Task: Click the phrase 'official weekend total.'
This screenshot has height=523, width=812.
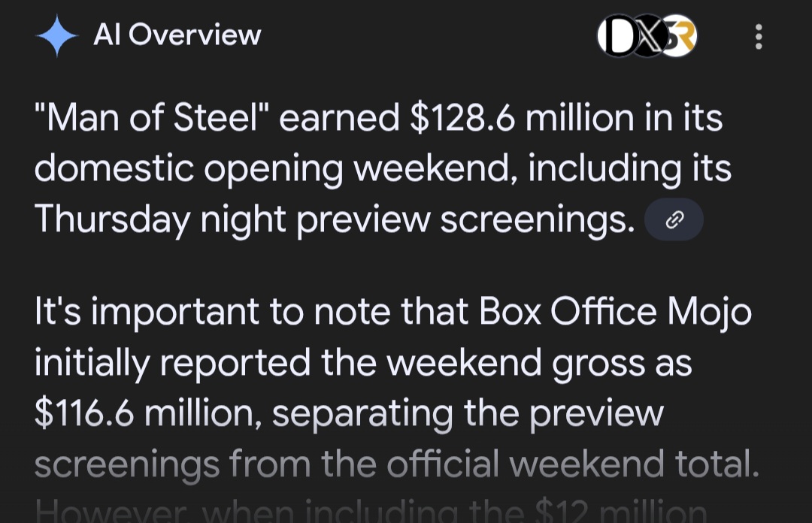Action: tap(573, 464)
